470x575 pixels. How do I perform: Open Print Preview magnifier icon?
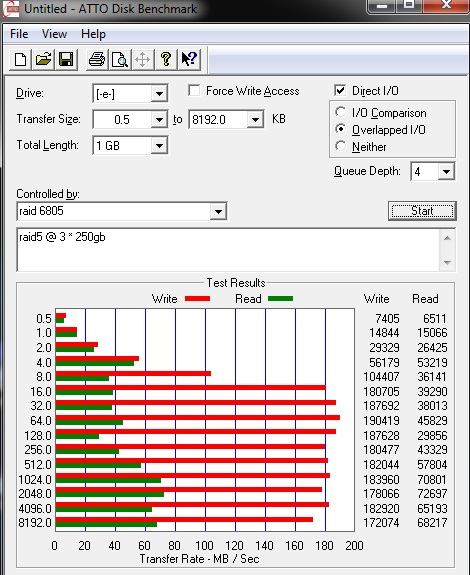[x=120, y=59]
